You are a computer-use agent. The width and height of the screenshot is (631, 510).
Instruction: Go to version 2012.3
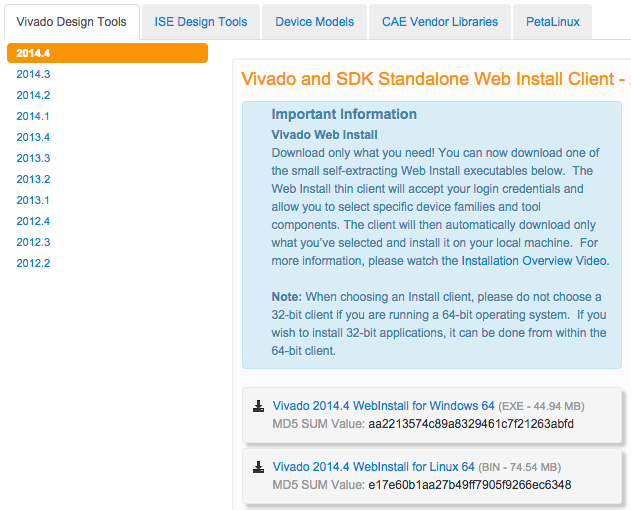33,242
